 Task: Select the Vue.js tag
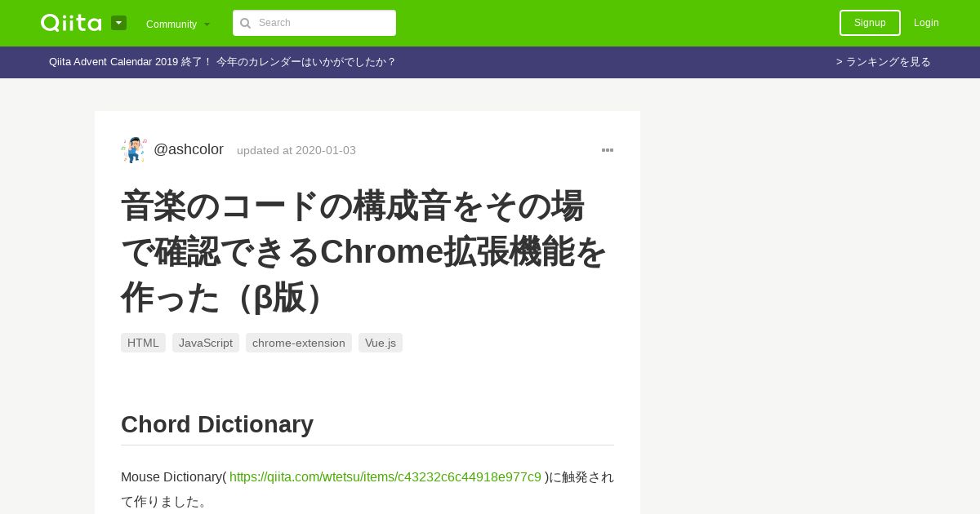[381, 343]
